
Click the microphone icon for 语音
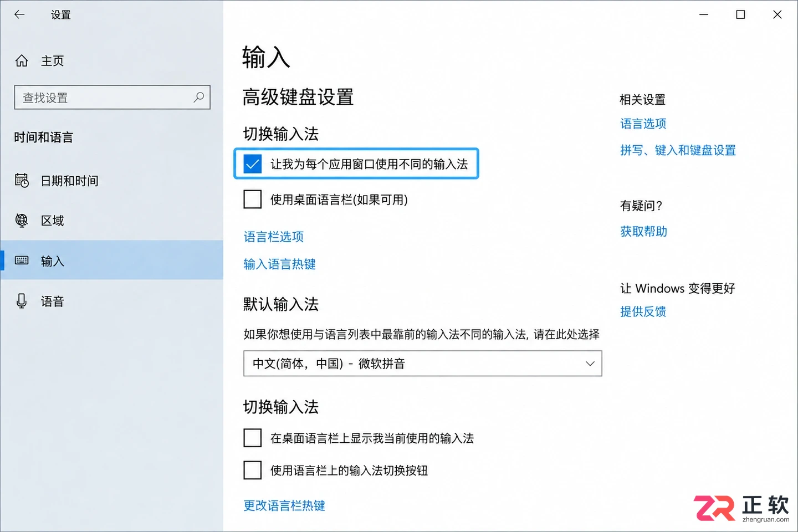pyautogui.click(x=22, y=301)
